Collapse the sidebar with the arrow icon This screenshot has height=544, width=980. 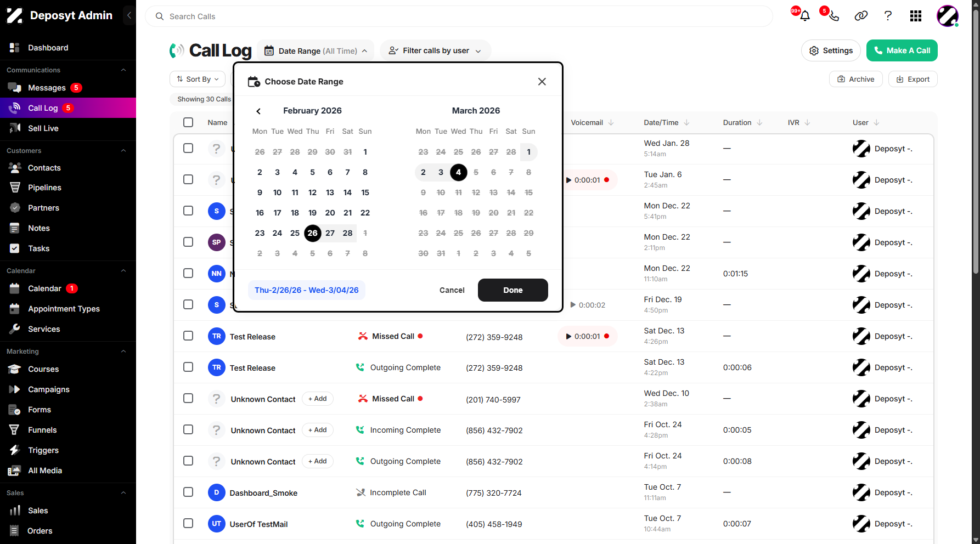tap(129, 15)
